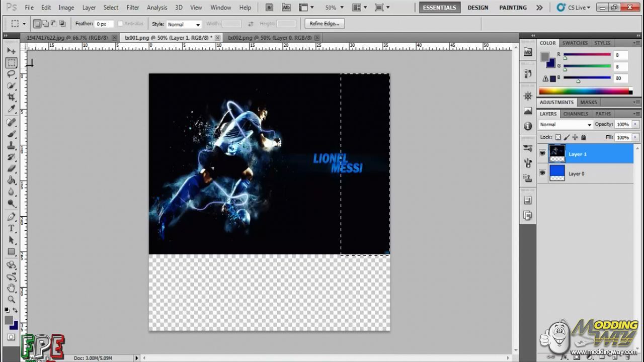Select the Zoom tool in toolbox
The image size is (644, 362).
(11, 299)
